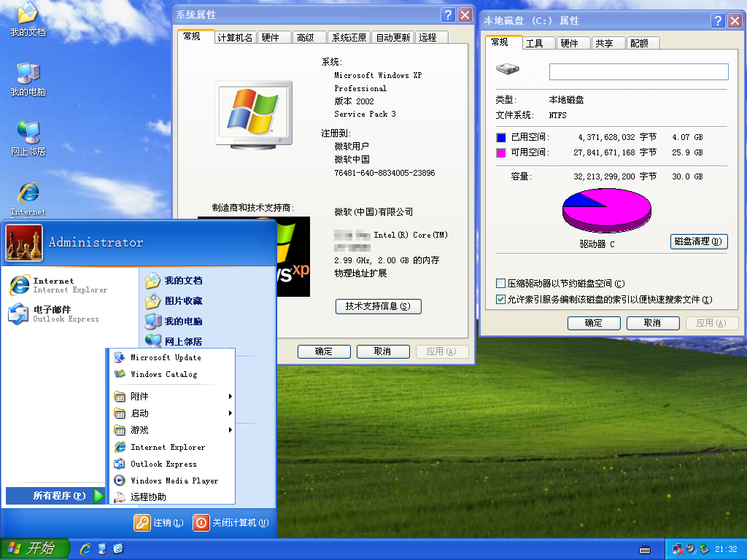Open the 自动更新 tab

coord(393,38)
